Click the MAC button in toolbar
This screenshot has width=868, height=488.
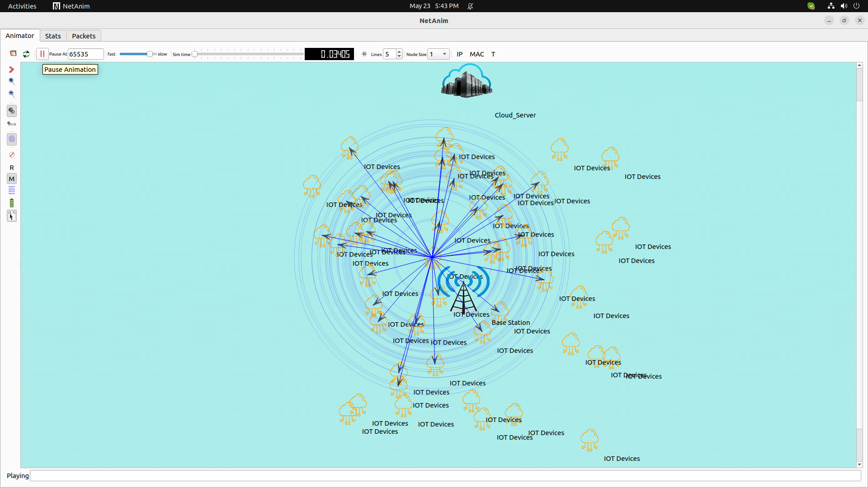click(476, 54)
